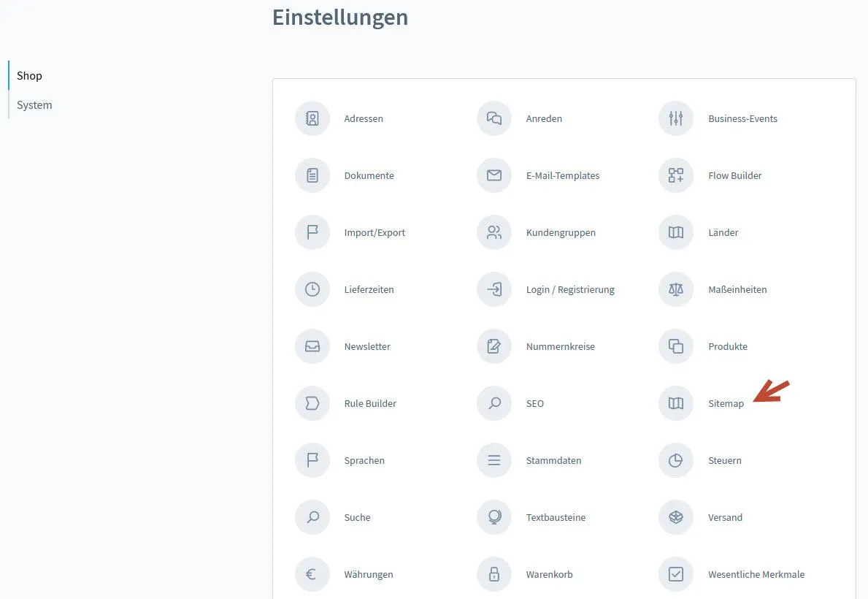This screenshot has width=868, height=599.
Task: Open Wesentliche Merkmale text link
Action: (757, 575)
